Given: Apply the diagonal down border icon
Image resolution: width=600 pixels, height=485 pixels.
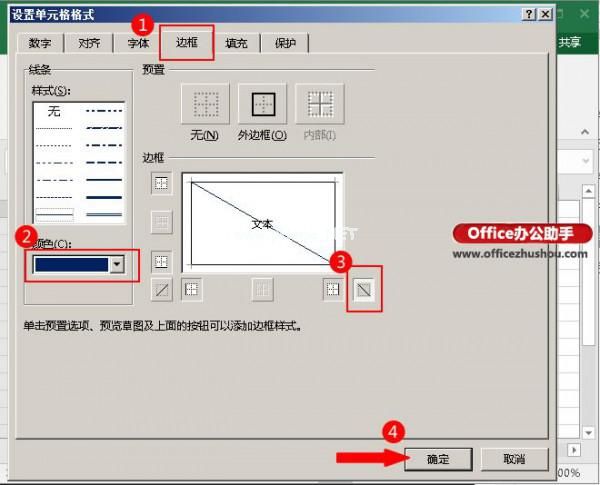Looking at the screenshot, I should (362, 290).
